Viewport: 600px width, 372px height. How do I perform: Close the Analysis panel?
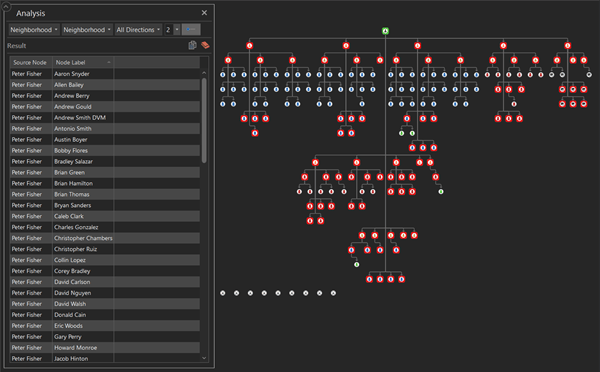click(x=204, y=13)
